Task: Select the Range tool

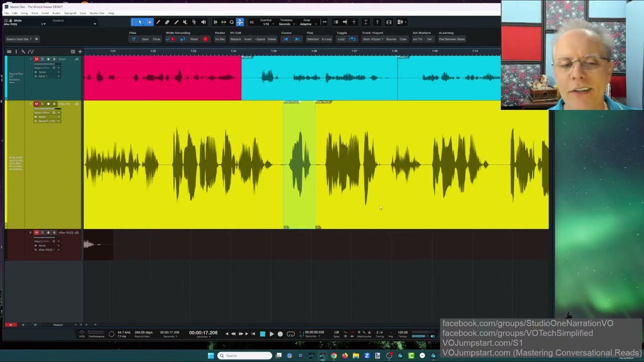Action: point(149,22)
